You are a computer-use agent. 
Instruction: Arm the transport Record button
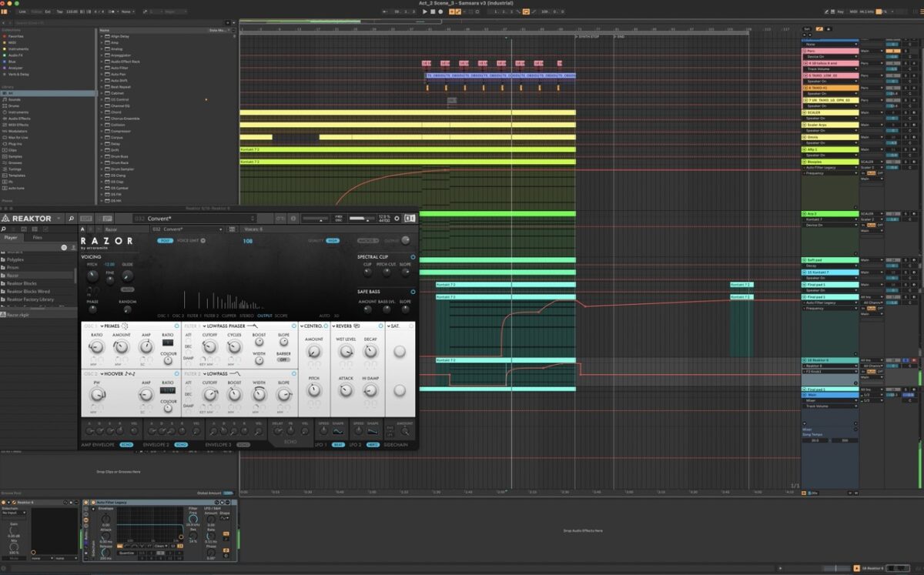click(x=440, y=12)
